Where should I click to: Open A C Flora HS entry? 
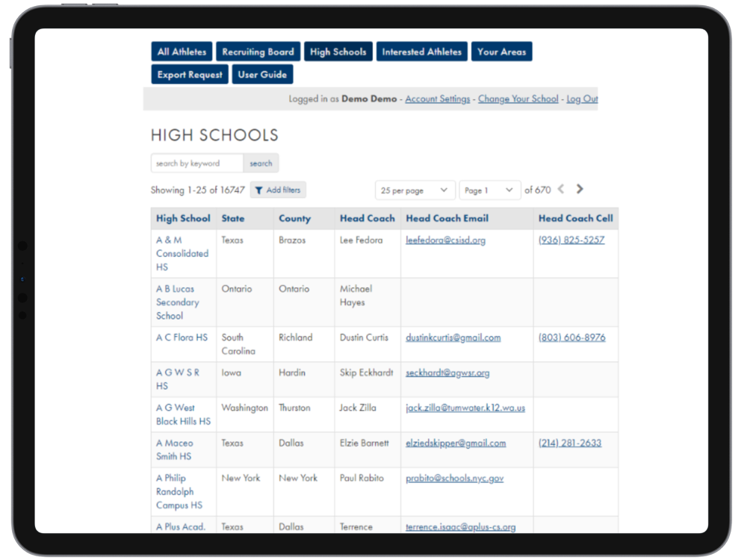pyautogui.click(x=182, y=337)
